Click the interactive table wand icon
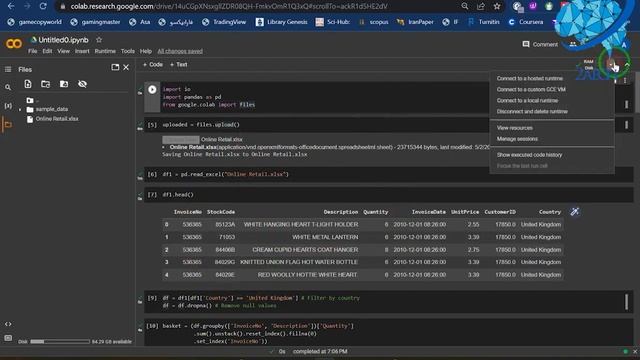The image size is (640, 360). (575, 211)
